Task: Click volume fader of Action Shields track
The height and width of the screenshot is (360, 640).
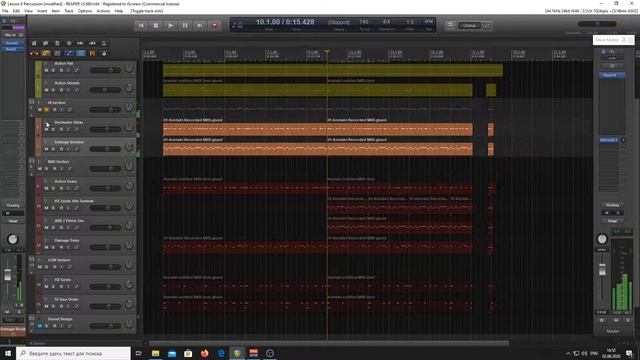Action: 105,90
